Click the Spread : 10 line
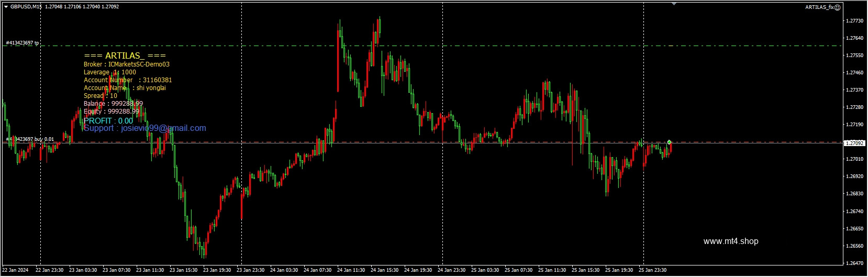The width and height of the screenshot is (868, 277). [x=101, y=96]
